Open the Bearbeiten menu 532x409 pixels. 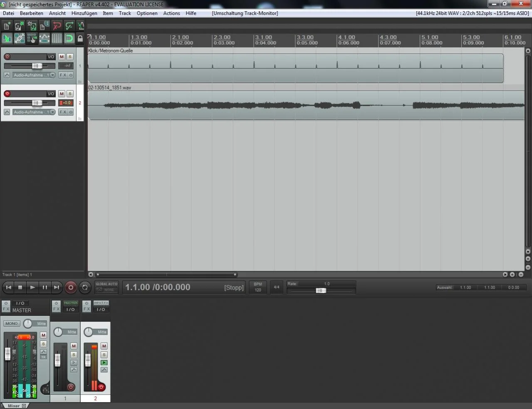(31, 13)
